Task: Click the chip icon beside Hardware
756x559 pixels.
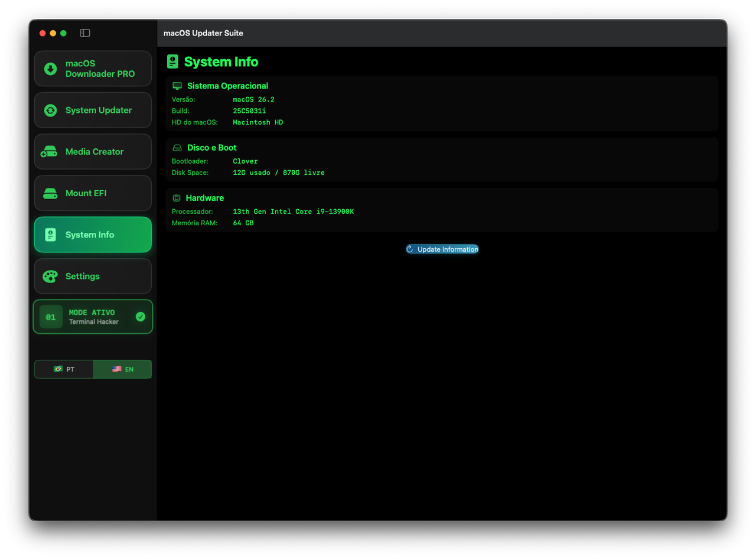Action: pos(177,198)
